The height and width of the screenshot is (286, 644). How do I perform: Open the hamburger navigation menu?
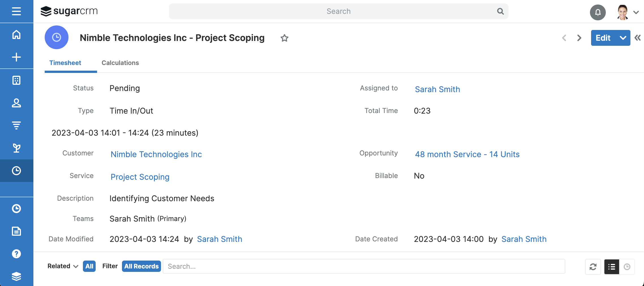point(16,11)
